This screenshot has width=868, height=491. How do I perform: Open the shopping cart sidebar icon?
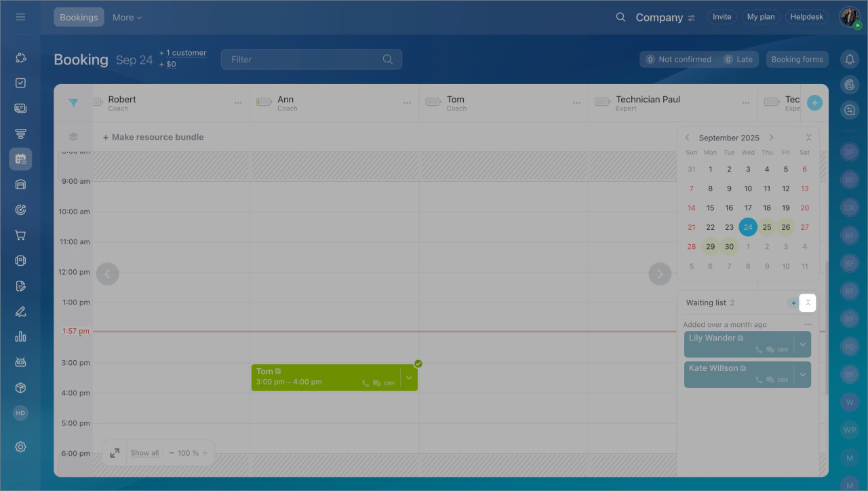click(x=20, y=235)
